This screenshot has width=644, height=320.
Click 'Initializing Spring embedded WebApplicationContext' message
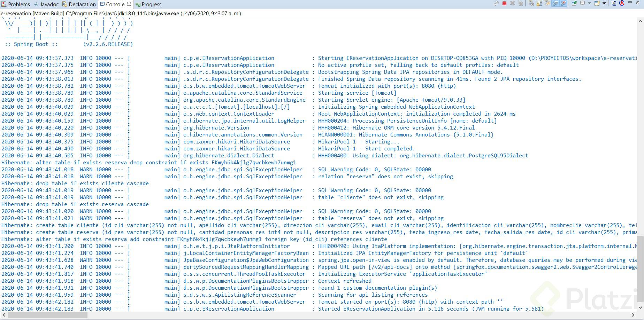click(396, 107)
